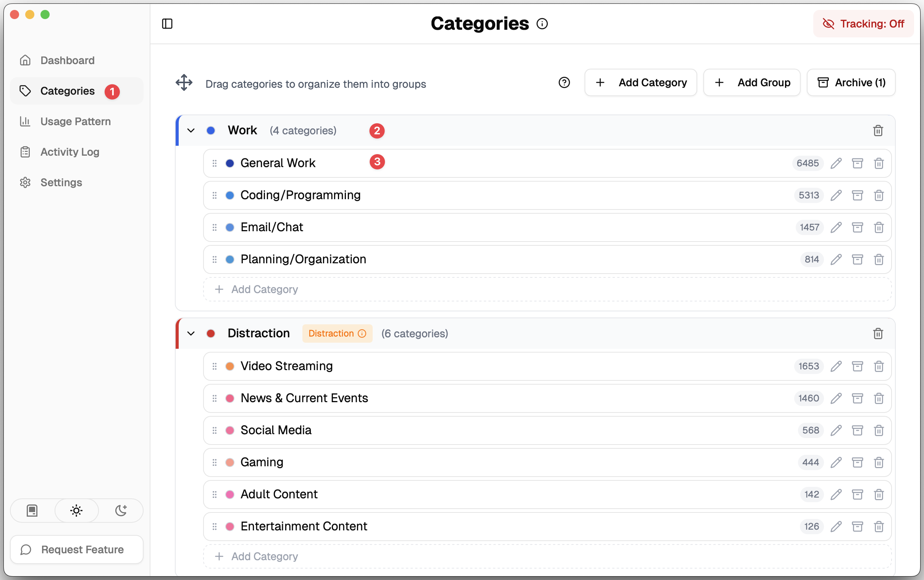Collapse the Distraction group
The height and width of the screenshot is (580, 924).
click(191, 333)
